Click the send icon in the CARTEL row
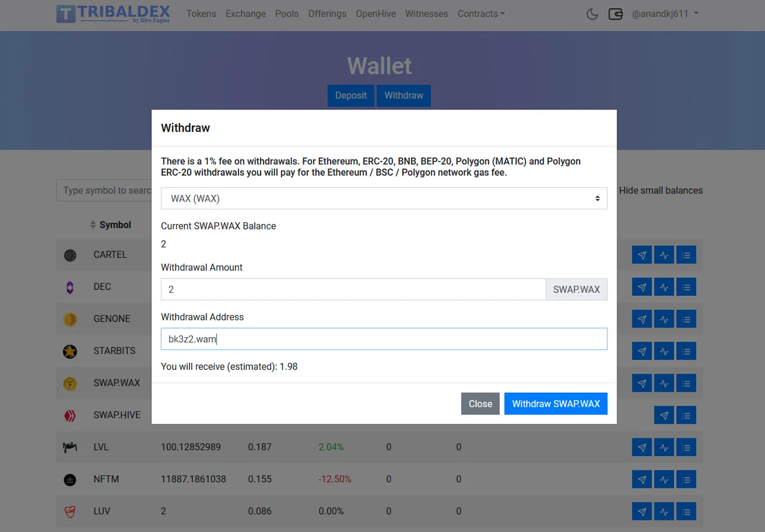The width and height of the screenshot is (765, 532). click(x=642, y=255)
